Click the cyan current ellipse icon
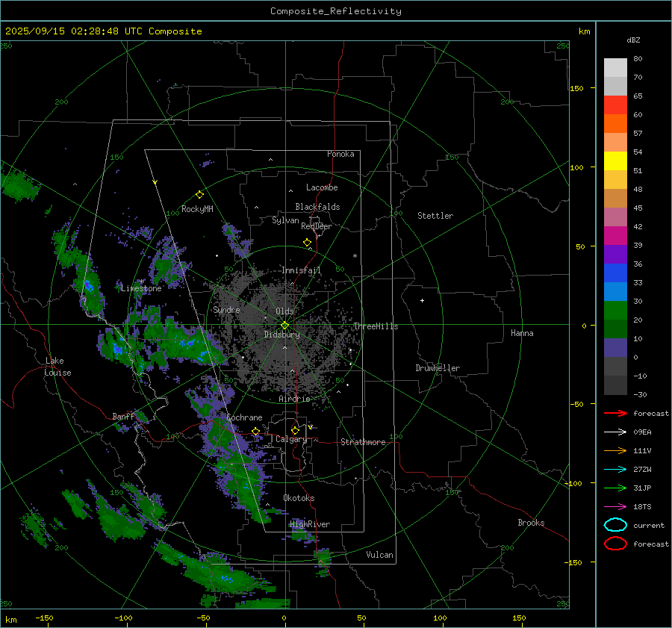Viewport: 672px width, 628px height. click(x=615, y=525)
